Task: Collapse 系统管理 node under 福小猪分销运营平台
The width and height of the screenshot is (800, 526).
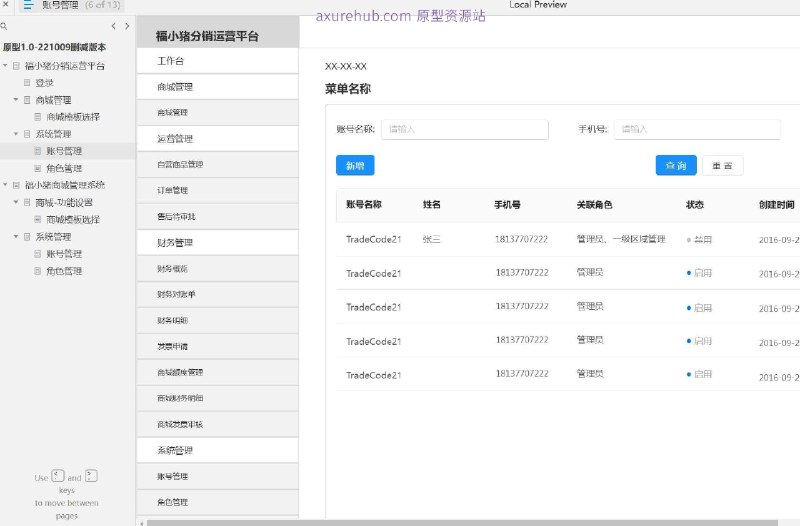Action: coord(16,134)
